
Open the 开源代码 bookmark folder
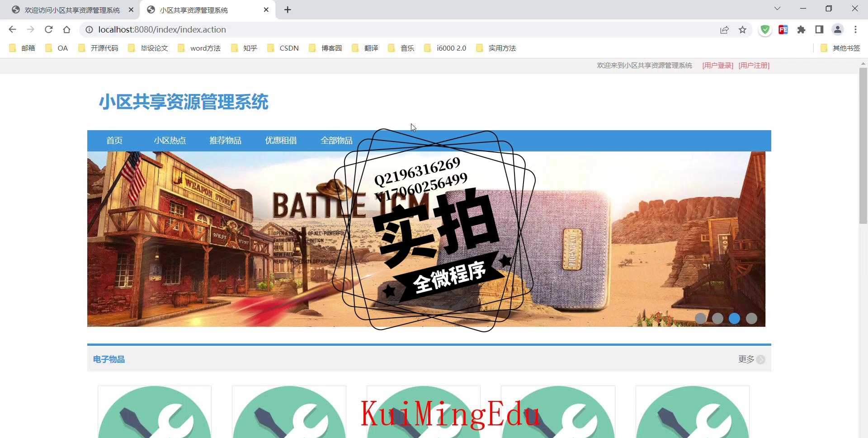click(98, 48)
